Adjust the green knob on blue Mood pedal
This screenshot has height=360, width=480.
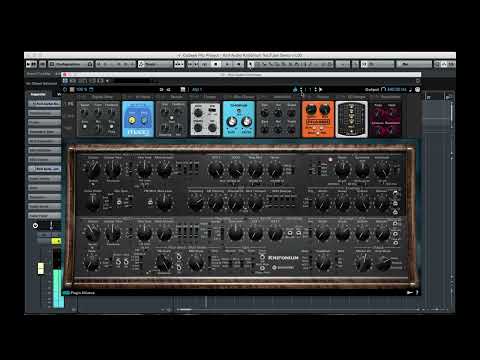[x=144, y=120]
